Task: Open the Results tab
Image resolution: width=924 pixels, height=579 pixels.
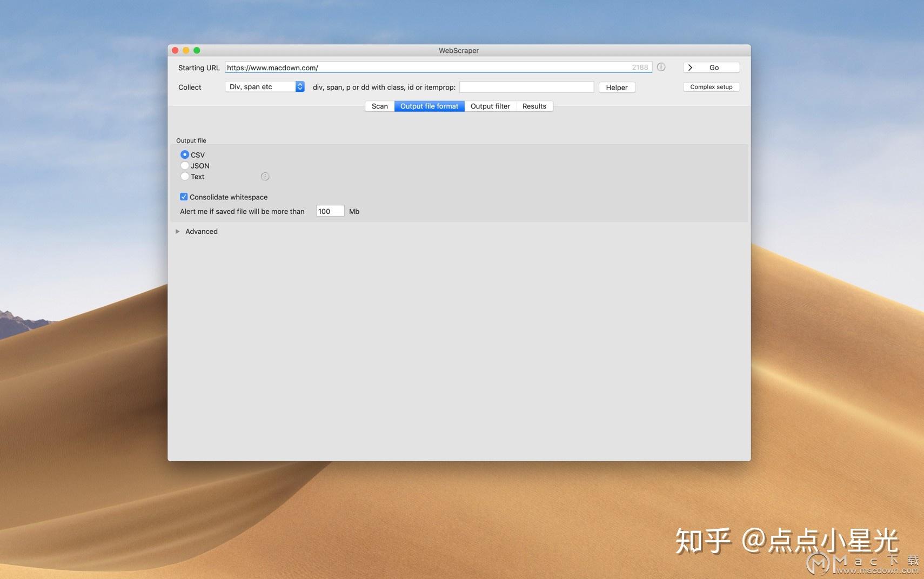Action: click(x=534, y=106)
